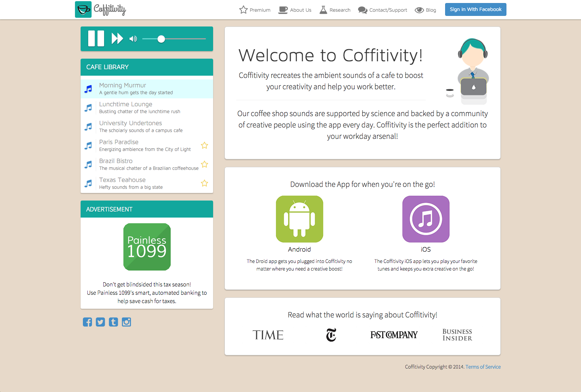Play the Morning Murmur track
581x392 pixels.
(x=147, y=89)
